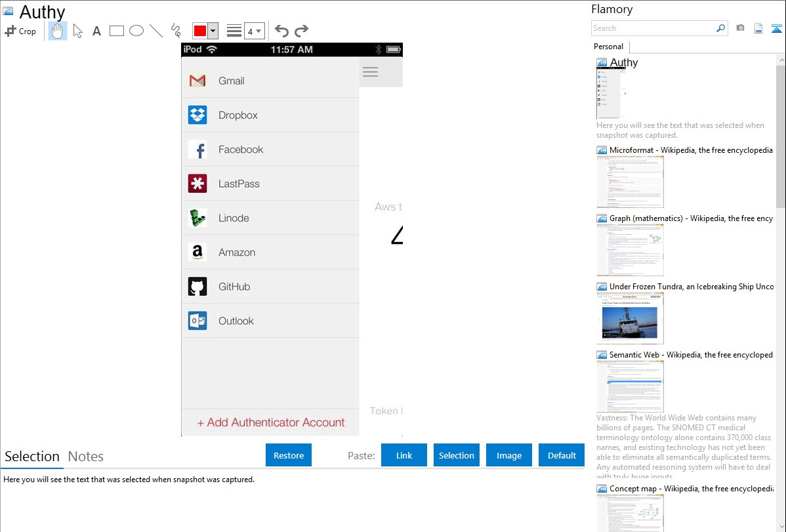This screenshot has height=532, width=786.
Task: Activate the hand pan tool
Action: [58, 31]
